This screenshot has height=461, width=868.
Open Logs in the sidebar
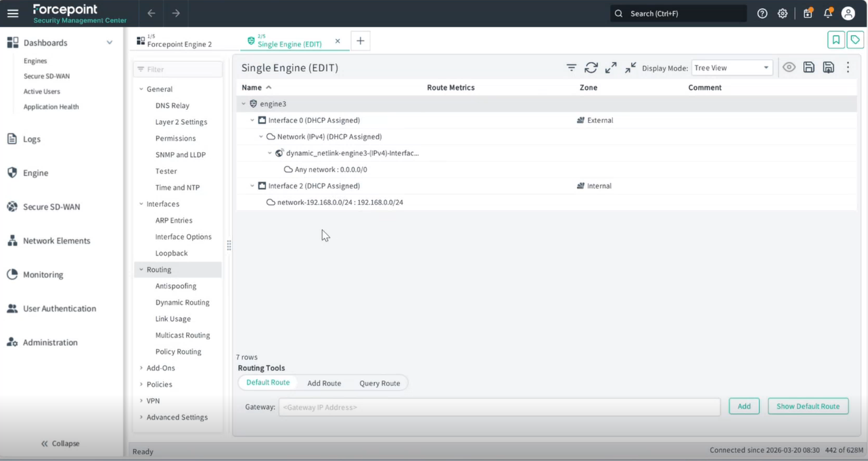tap(31, 139)
